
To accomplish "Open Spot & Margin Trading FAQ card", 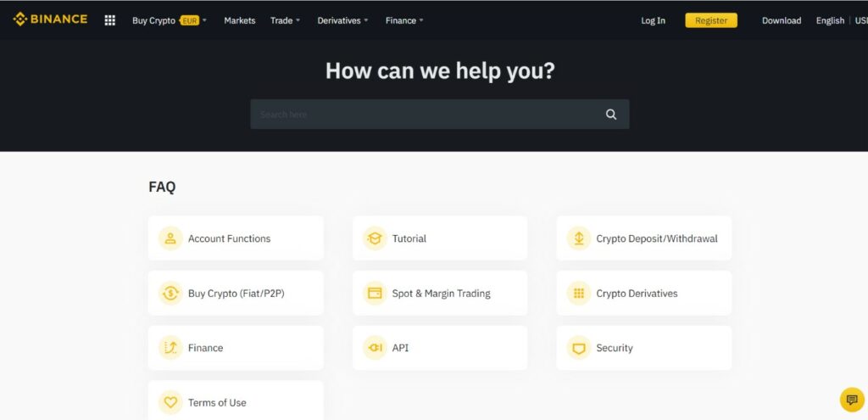I will pos(440,294).
